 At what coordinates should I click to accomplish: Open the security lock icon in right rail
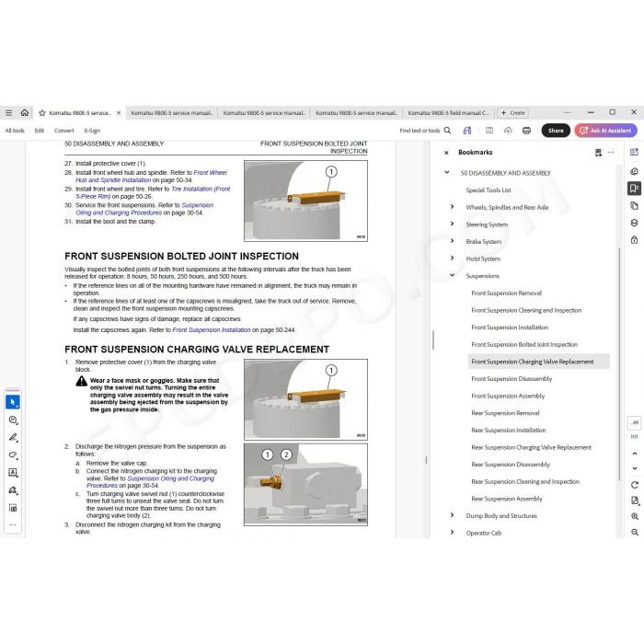click(x=634, y=240)
